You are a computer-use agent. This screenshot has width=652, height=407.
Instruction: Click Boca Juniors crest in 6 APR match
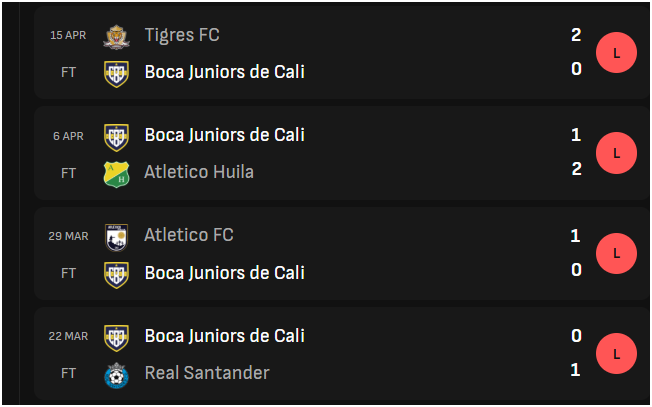[116, 137]
